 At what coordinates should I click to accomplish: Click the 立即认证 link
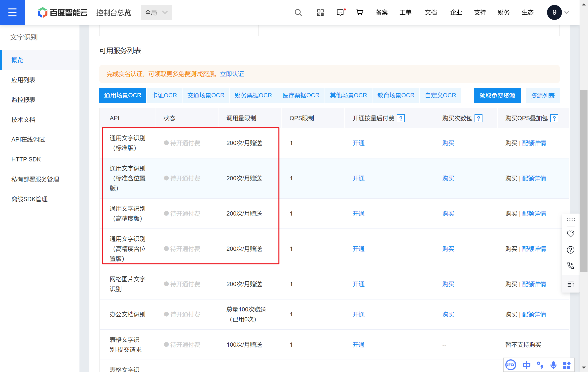tap(232, 74)
